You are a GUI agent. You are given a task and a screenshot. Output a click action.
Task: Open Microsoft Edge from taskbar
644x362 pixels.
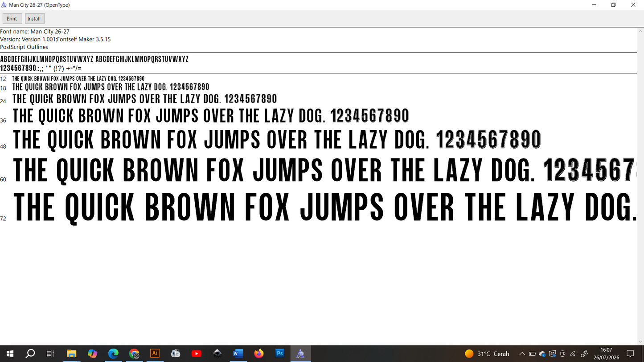click(x=113, y=354)
